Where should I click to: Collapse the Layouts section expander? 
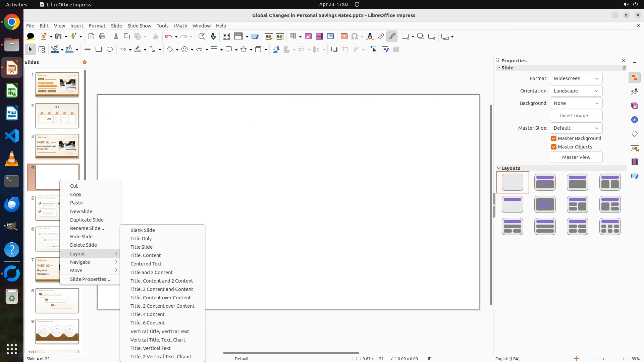[499, 168]
